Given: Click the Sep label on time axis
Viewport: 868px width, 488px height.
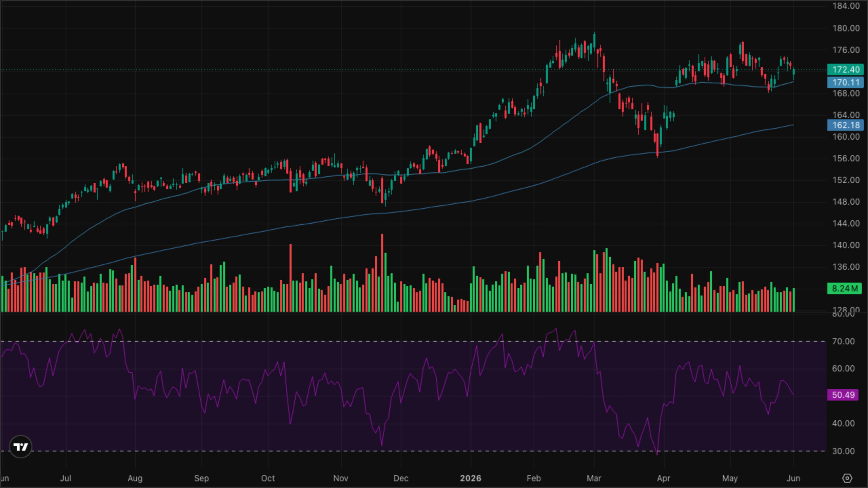Looking at the screenshot, I should coord(201,478).
